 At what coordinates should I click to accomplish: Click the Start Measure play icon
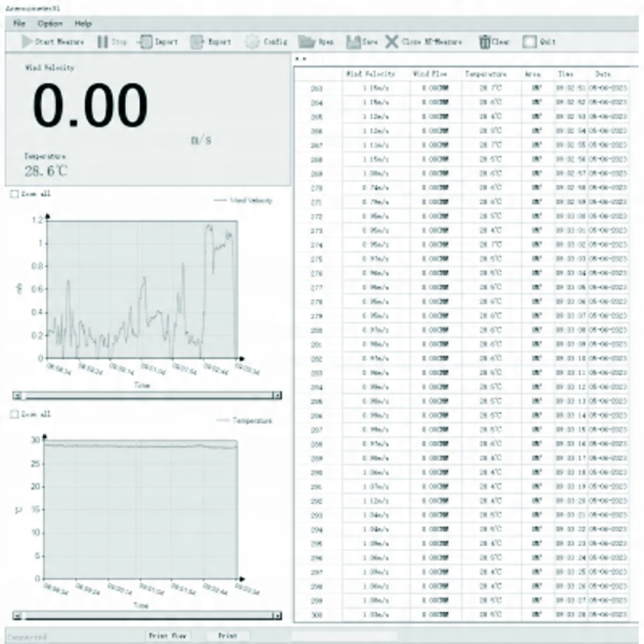[26, 41]
